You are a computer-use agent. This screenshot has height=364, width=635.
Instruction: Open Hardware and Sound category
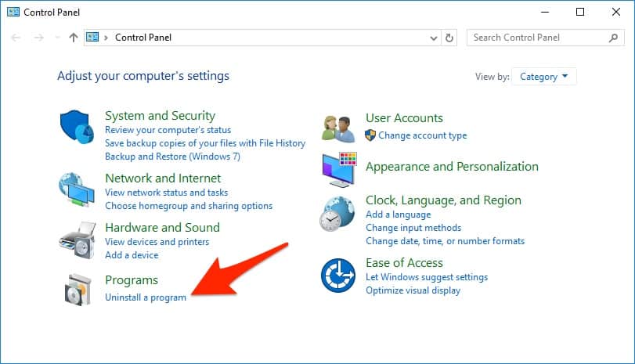162,228
